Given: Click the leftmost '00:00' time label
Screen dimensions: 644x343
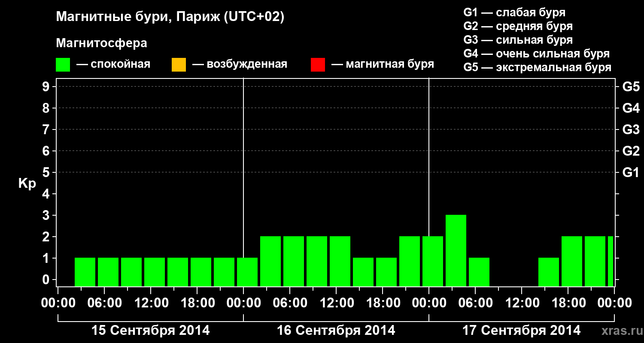Looking at the screenshot, I should 58,303.
